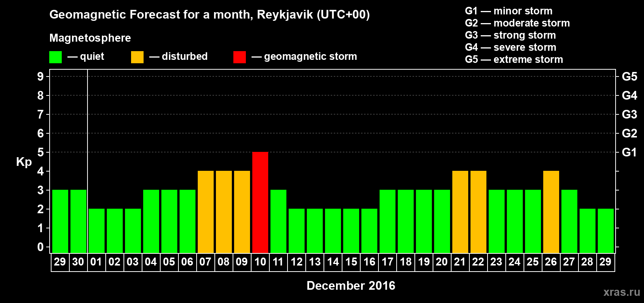Select the red bar for December 10
Viewport: 644px width, 303px height.
point(260,202)
